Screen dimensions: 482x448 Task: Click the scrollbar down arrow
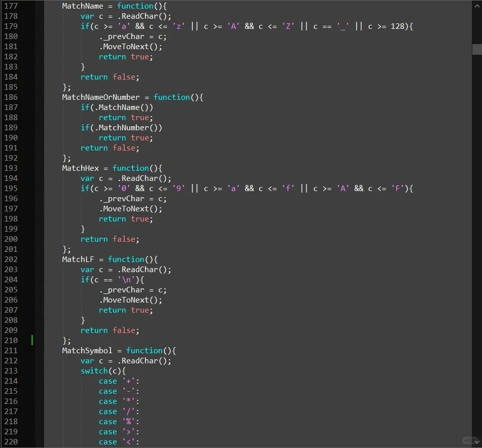[477, 442]
